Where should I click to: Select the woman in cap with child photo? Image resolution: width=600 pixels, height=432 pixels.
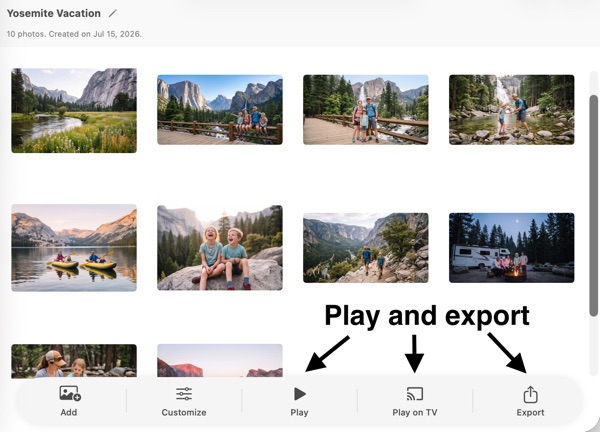(74, 361)
